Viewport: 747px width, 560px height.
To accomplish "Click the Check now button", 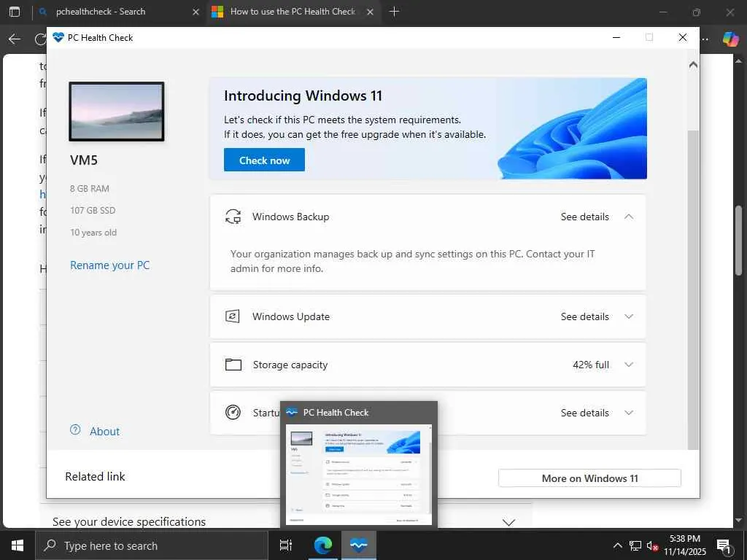I will [x=264, y=160].
